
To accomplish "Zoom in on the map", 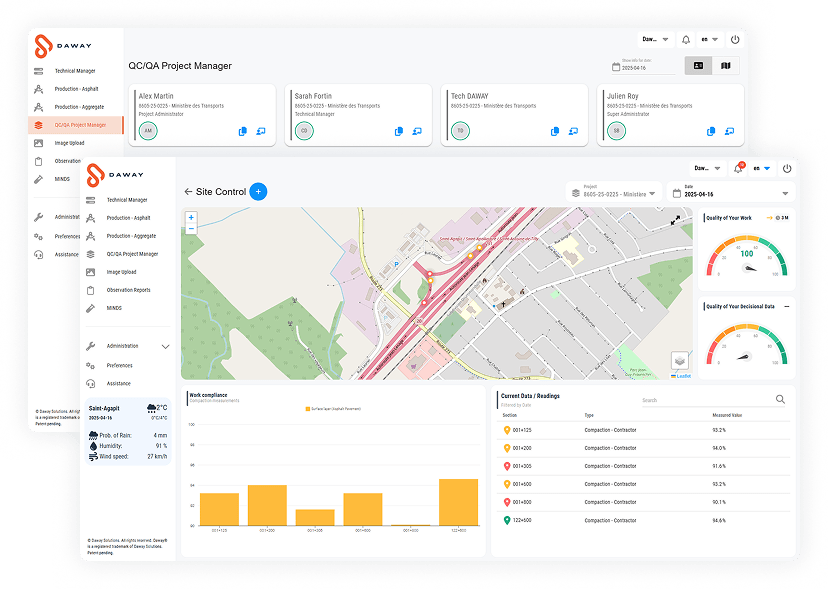I will tap(191, 217).
